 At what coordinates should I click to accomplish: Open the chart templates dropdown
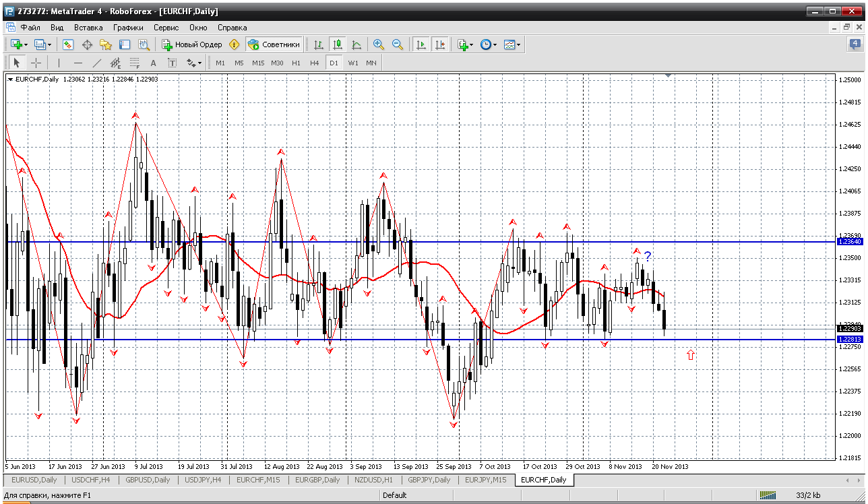[x=512, y=44]
